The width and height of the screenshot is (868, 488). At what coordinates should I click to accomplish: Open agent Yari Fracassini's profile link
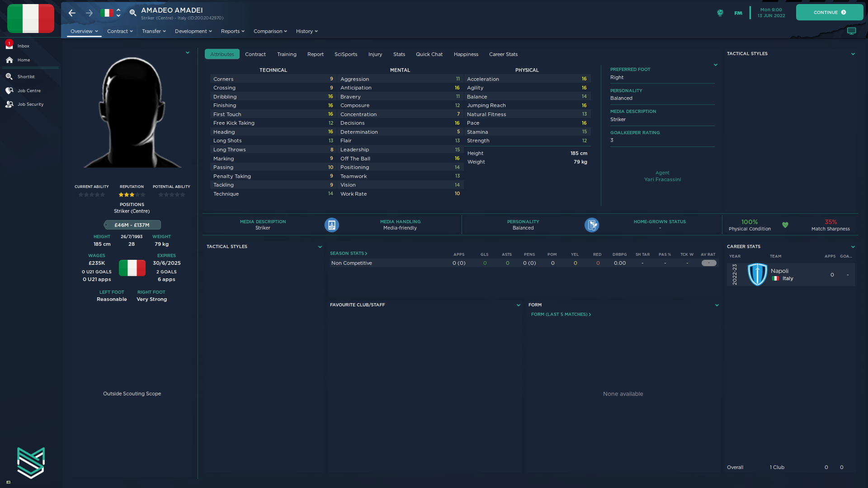pos(662,179)
